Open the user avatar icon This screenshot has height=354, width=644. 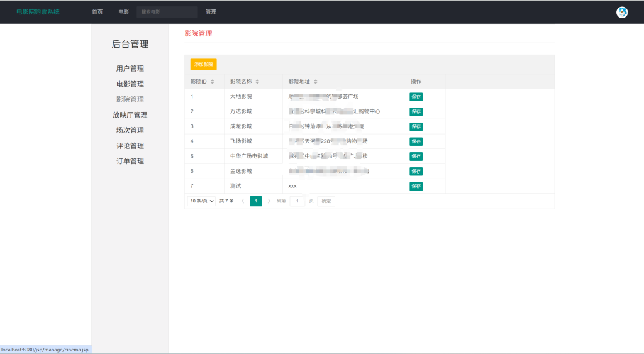pyautogui.click(x=622, y=13)
